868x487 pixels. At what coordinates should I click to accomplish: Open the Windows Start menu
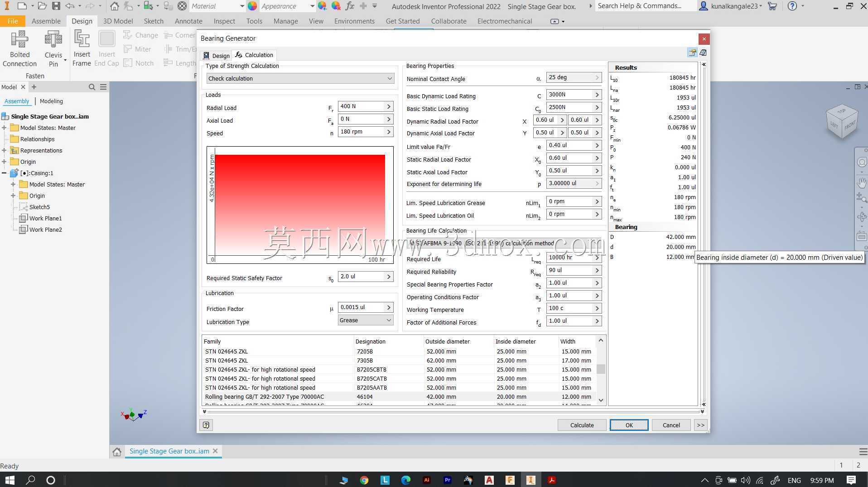pyautogui.click(x=10, y=480)
